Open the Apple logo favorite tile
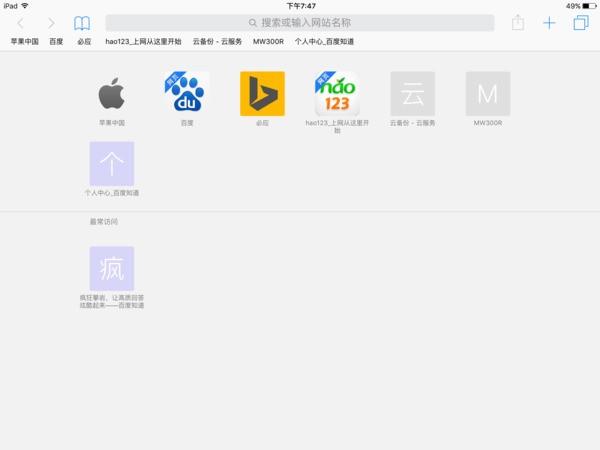Viewport: 600px width, 450px height. click(x=112, y=94)
